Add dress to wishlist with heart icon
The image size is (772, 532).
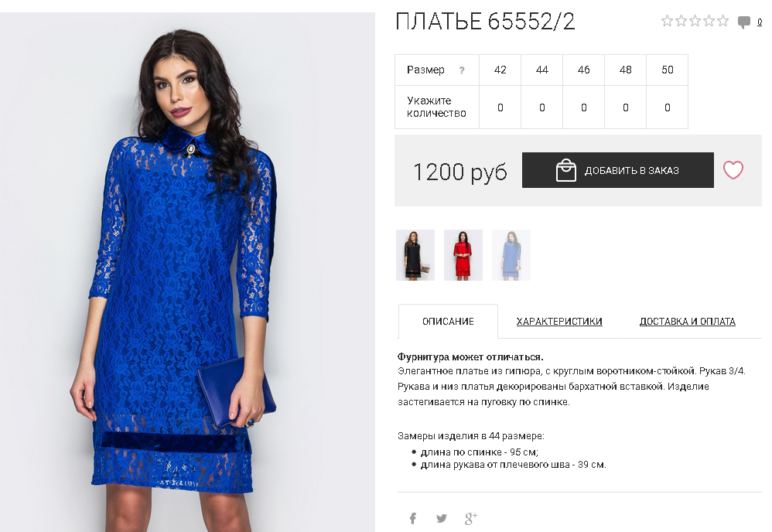[733, 170]
